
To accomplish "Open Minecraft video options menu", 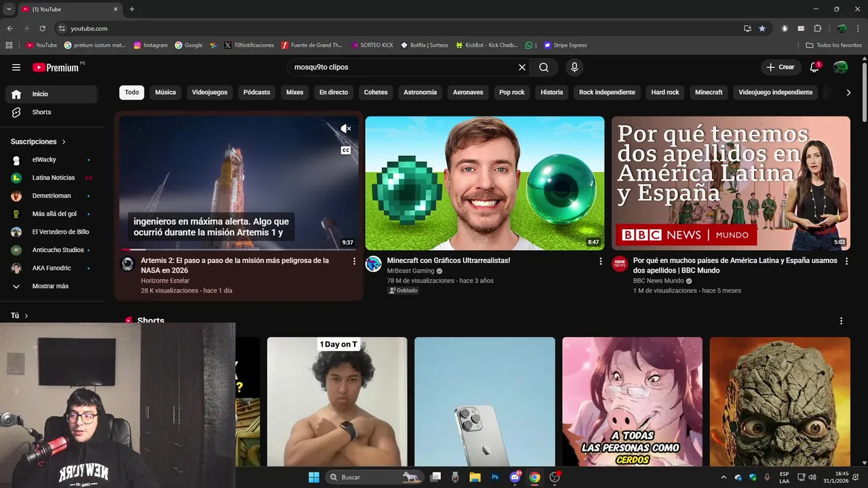I will [x=600, y=261].
